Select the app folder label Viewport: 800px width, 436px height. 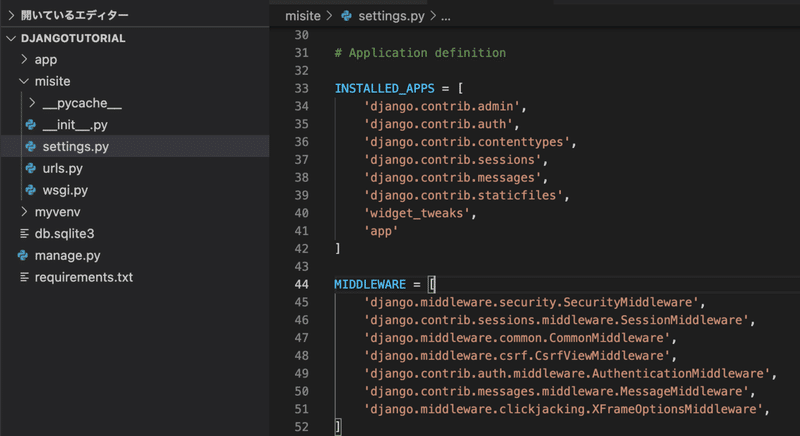point(46,60)
